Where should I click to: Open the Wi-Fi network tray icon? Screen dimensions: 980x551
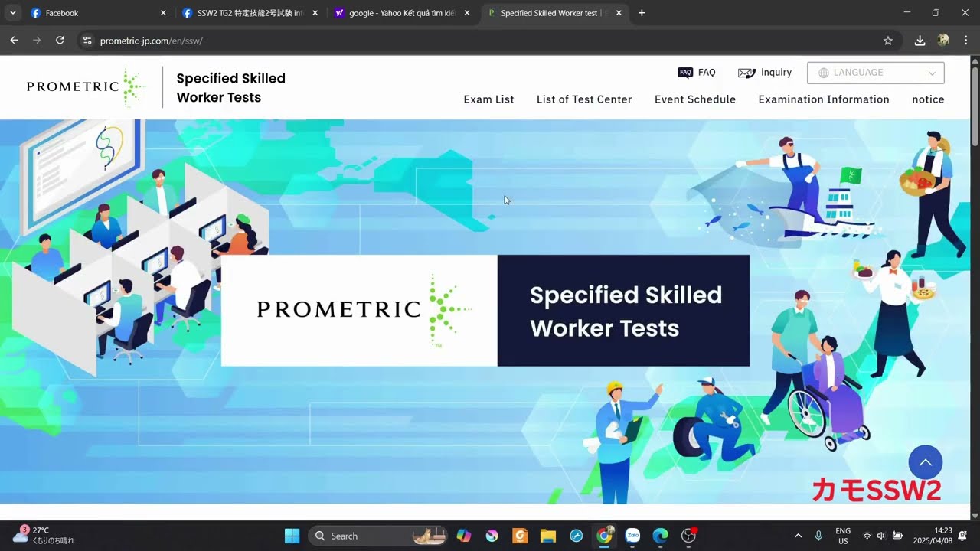click(x=867, y=536)
